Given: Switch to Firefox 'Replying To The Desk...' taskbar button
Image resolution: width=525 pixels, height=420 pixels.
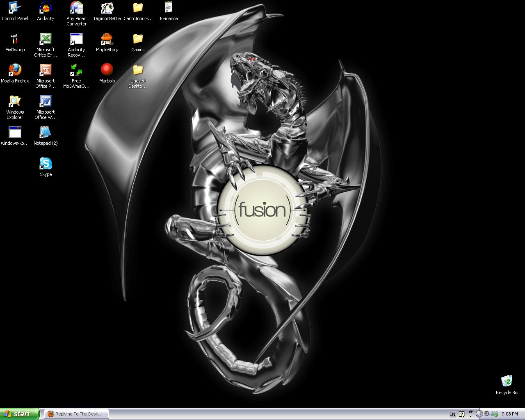Looking at the screenshot, I should pos(76,414).
